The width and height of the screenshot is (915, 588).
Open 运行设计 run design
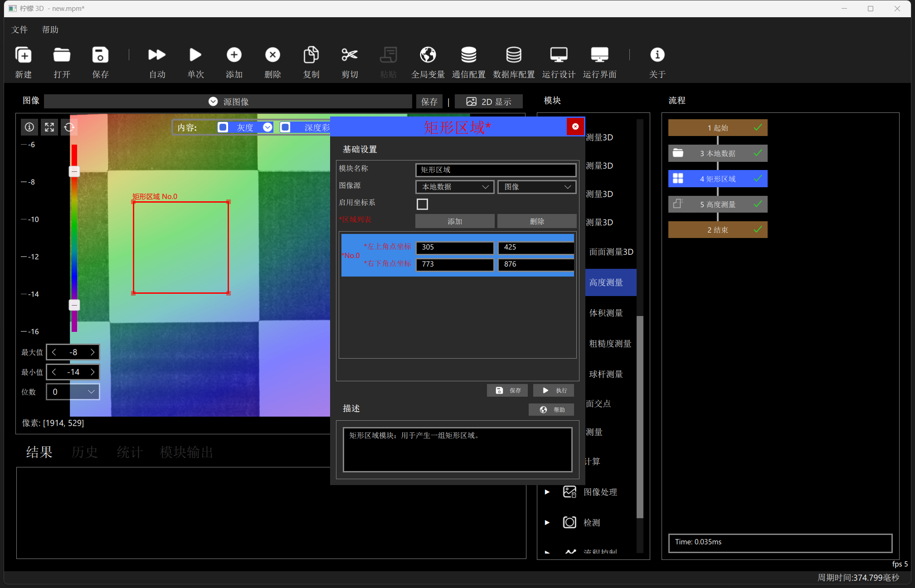[x=559, y=55]
